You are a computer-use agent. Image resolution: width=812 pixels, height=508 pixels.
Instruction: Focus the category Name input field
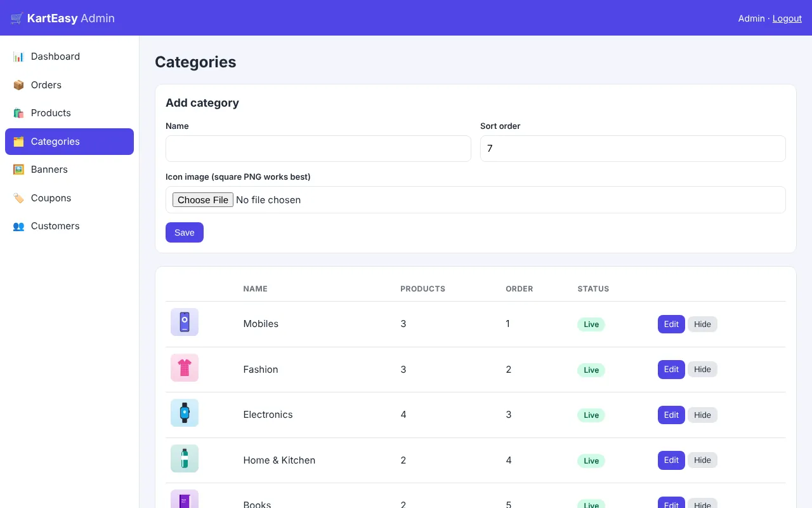click(x=318, y=149)
